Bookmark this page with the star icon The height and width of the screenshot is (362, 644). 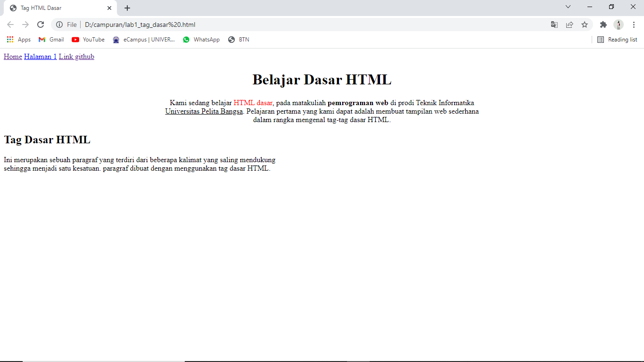(x=585, y=25)
